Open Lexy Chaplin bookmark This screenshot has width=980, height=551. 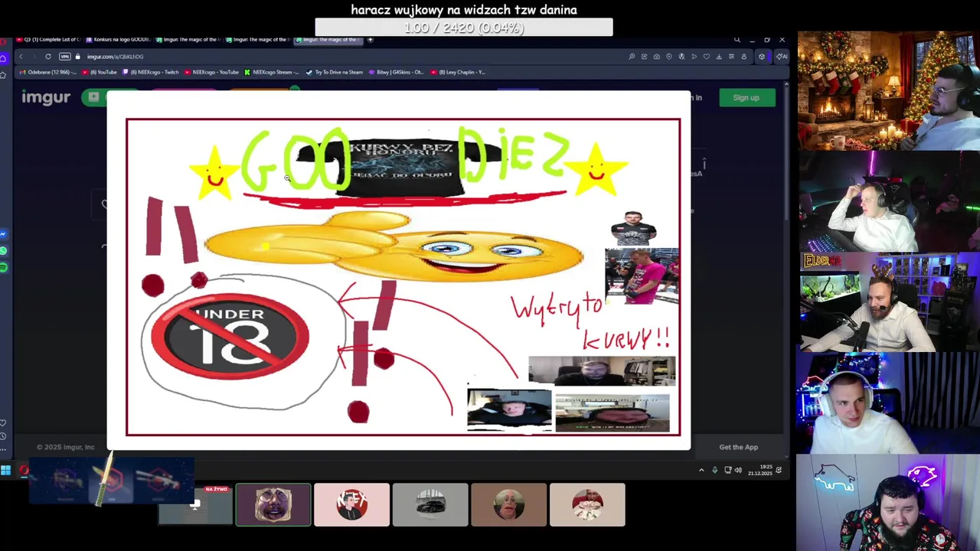[x=457, y=73]
